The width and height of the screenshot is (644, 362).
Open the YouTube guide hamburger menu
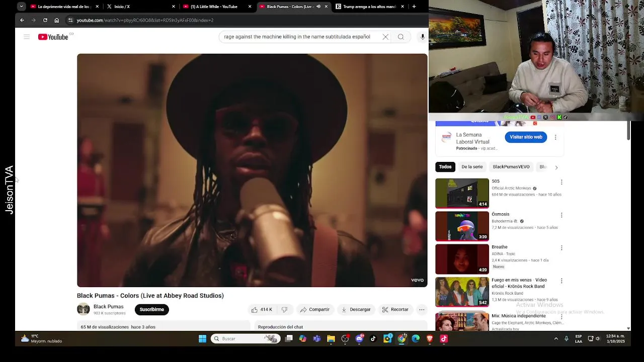click(x=27, y=37)
